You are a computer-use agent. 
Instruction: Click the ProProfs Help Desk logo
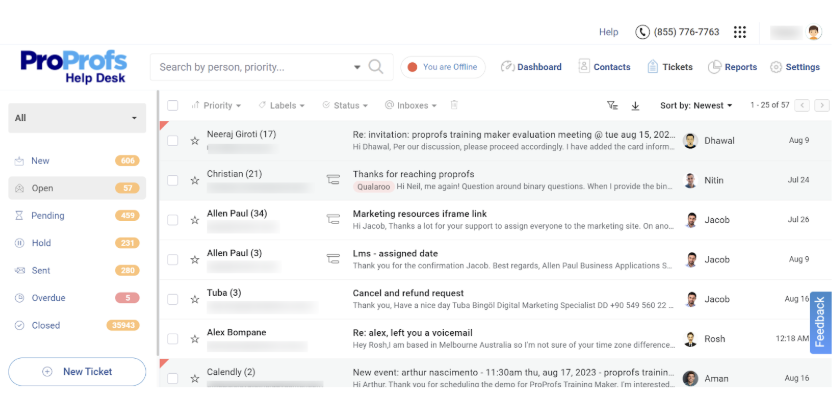74,66
